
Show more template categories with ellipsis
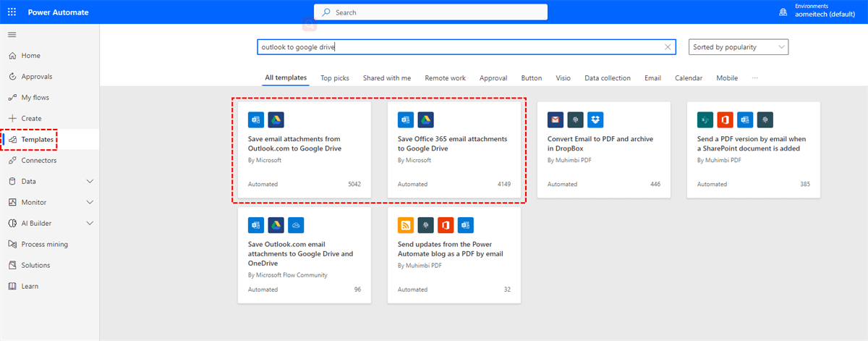click(755, 78)
